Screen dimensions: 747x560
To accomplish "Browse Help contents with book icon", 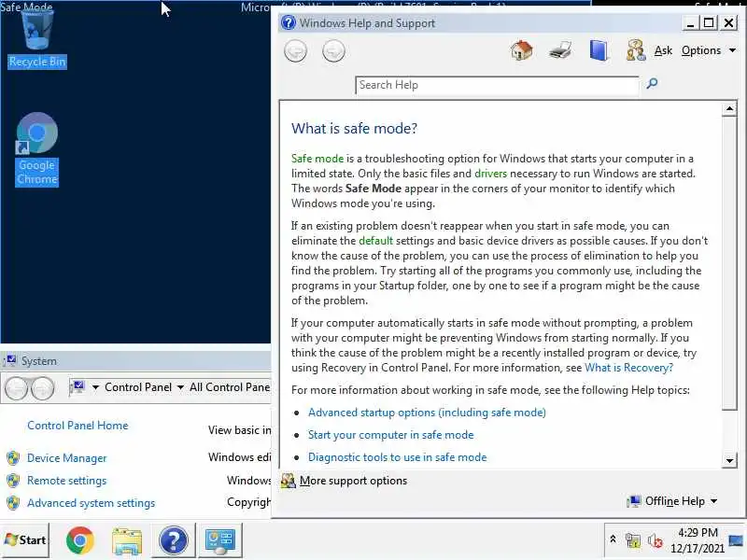I will (x=599, y=50).
